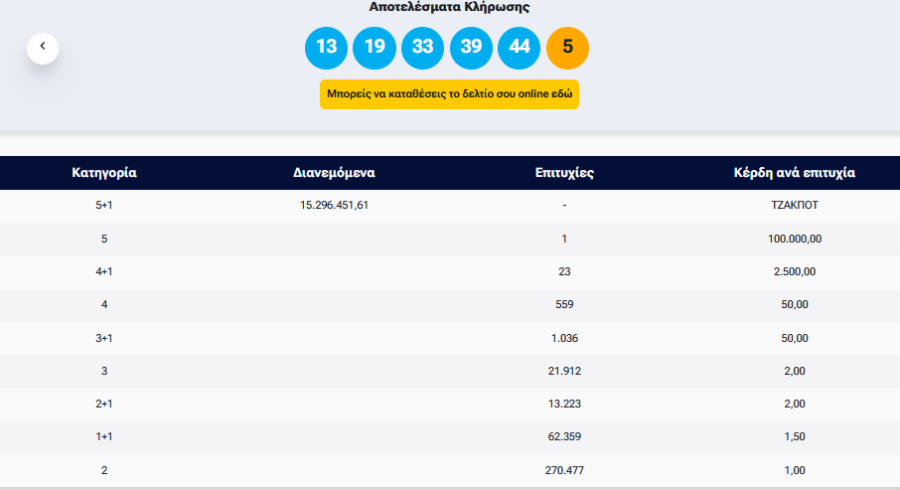This screenshot has height=490, width=900.
Task: Click the Επιτυχίες column header
Action: click(x=565, y=173)
